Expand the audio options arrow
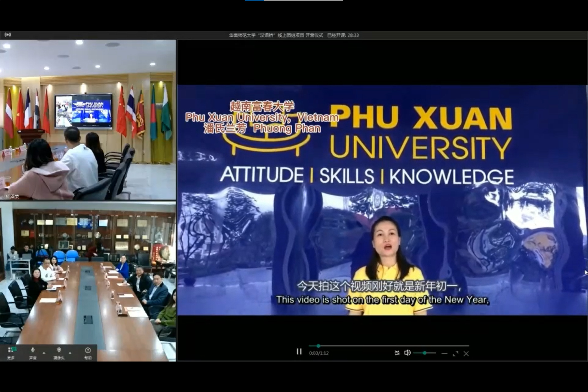Image resolution: width=588 pixels, height=392 pixels. (44, 353)
